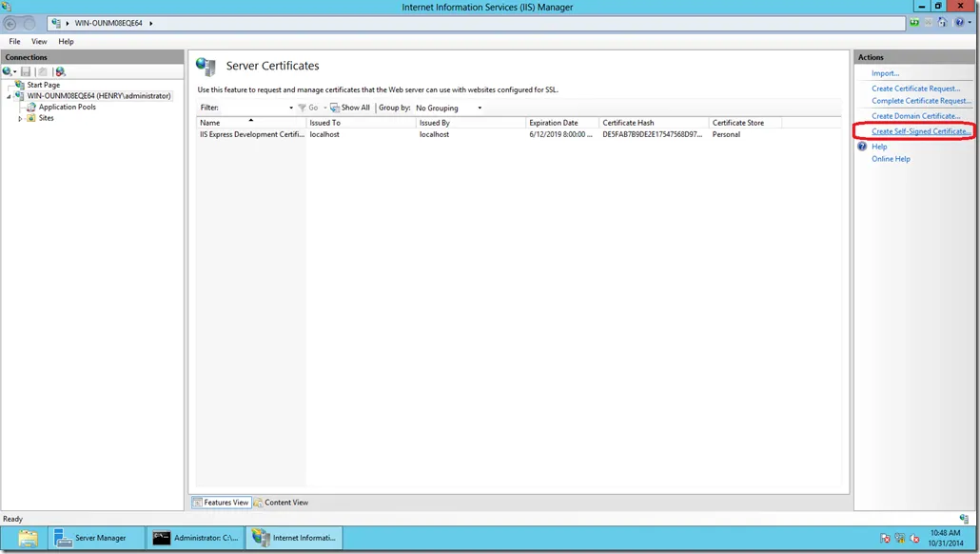This screenshot has width=980, height=554.
Task: Select the IIS Express Development Certificate row
Action: pyautogui.click(x=489, y=134)
